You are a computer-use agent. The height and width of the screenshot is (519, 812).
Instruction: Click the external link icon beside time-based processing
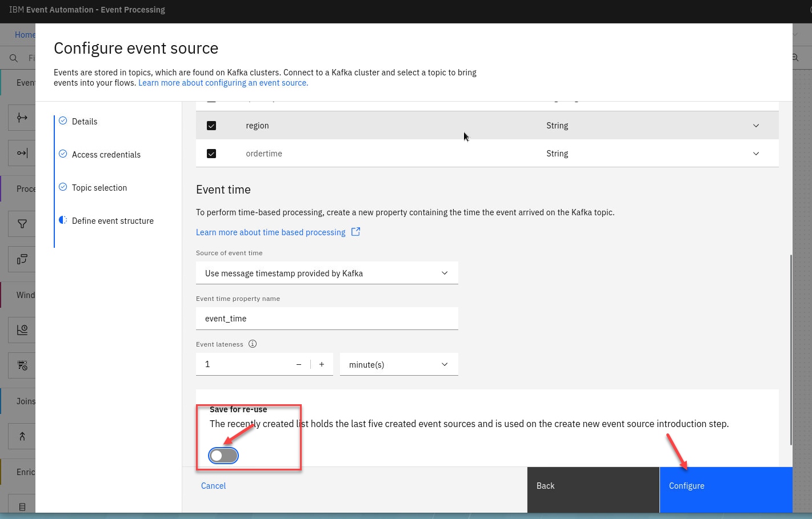pyautogui.click(x=355, y=232)
